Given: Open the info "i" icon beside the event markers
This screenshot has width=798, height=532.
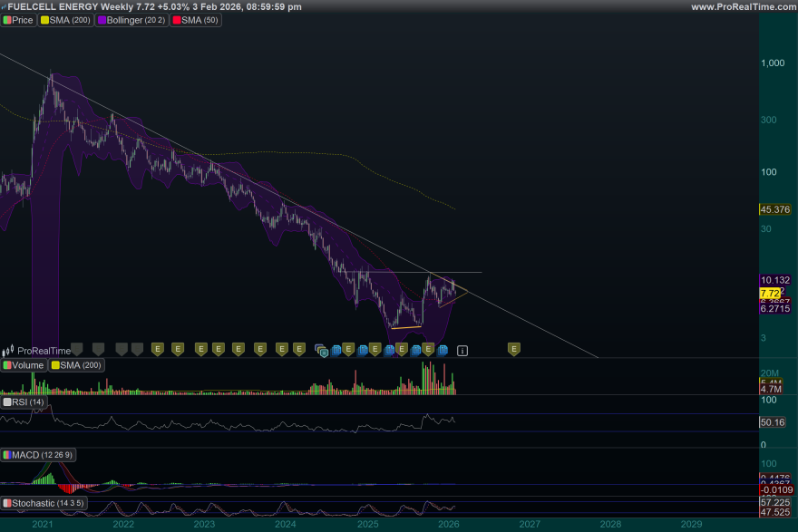Looking at the screenshot, I should click(x=463, y=350).
